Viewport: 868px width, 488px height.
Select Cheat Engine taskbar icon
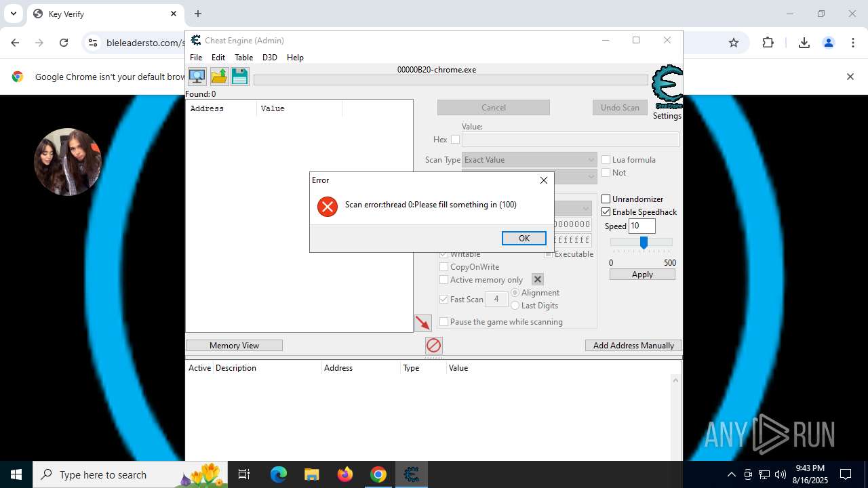411,474
